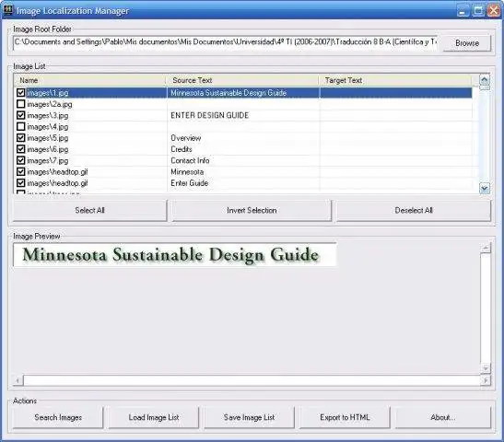Uncheck the images\6.jpg checkbox
Image resolution: width=504 pixels, height=442 pixels.
21,149
